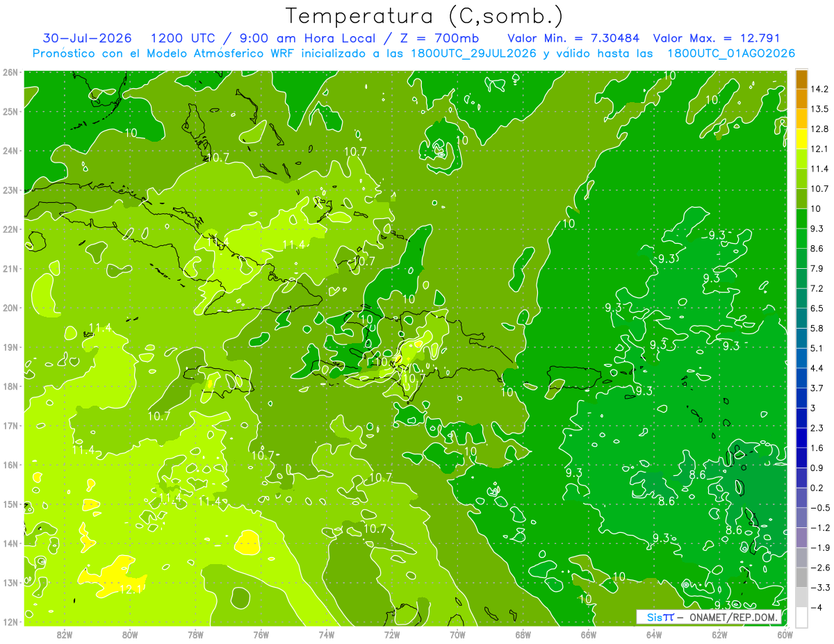Click the 0.2 colorbar tick label
The height and width of the screenshot is (644, 834).
pyautogui.click(x=817, y=488)
